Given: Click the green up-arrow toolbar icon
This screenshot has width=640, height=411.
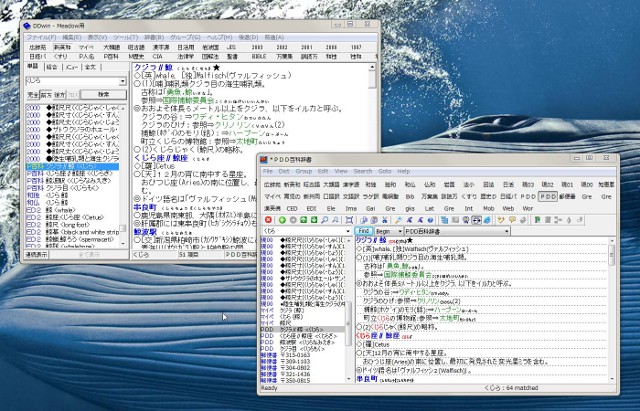Looking at the screenshot, I should (303, 220).
